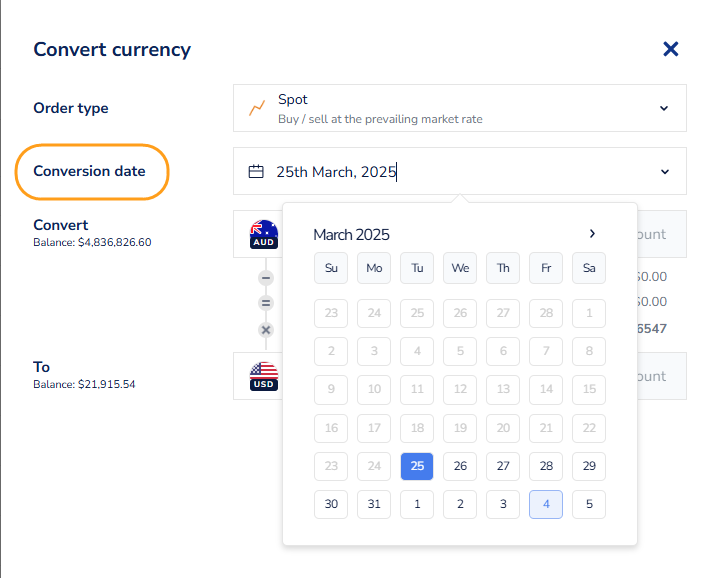Choose Saturday March 29 date
This screenshot has width=716, height=578.
(x=589, y=466)
